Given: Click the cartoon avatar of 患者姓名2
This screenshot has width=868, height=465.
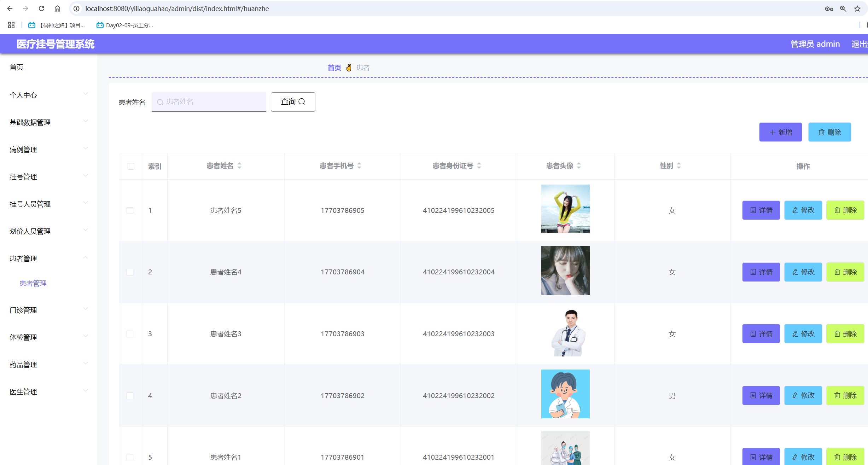Looking at the screenshot, I should 565,394.
